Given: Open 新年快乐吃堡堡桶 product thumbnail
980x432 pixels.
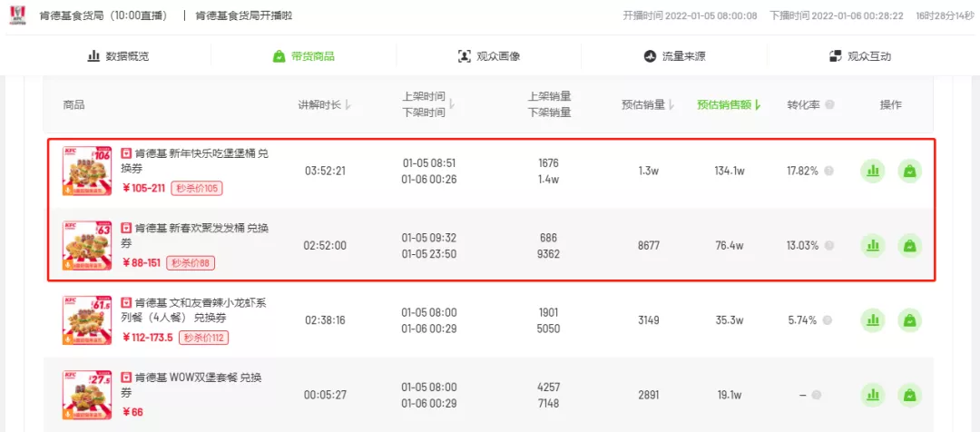Looking at the screenshot, I should 87,172.
